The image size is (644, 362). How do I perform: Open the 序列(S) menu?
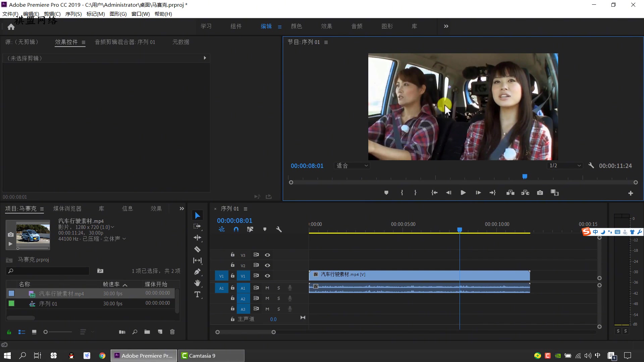(x=73, y=14)
